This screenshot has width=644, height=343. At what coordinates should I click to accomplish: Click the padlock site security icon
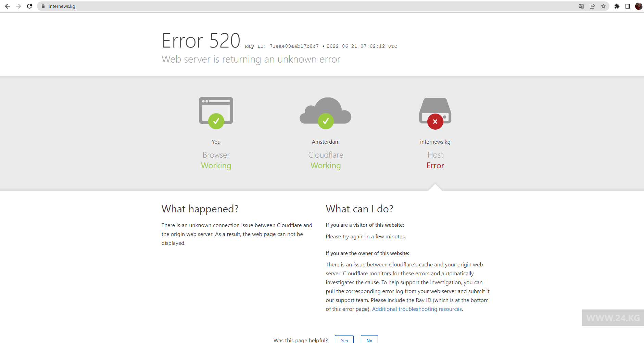pos(43,6)
